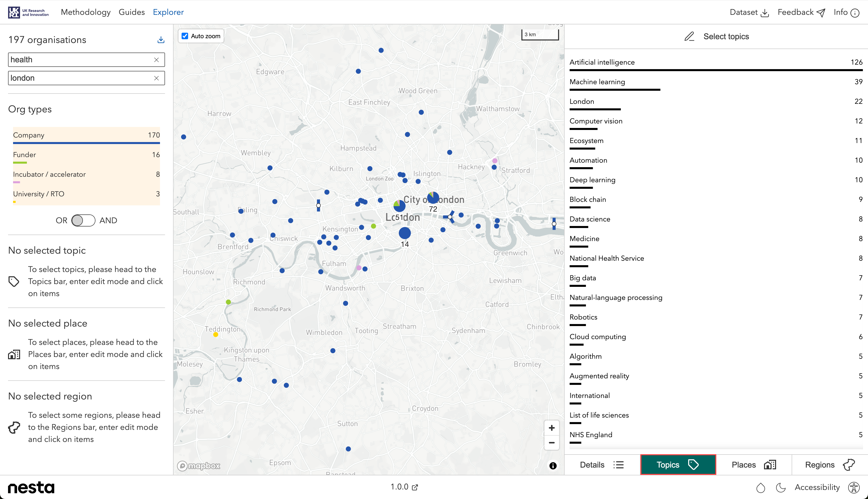Screen dimensions: 868x499
Task: Open the Dataset download
Action: click(x=749, y=12)
